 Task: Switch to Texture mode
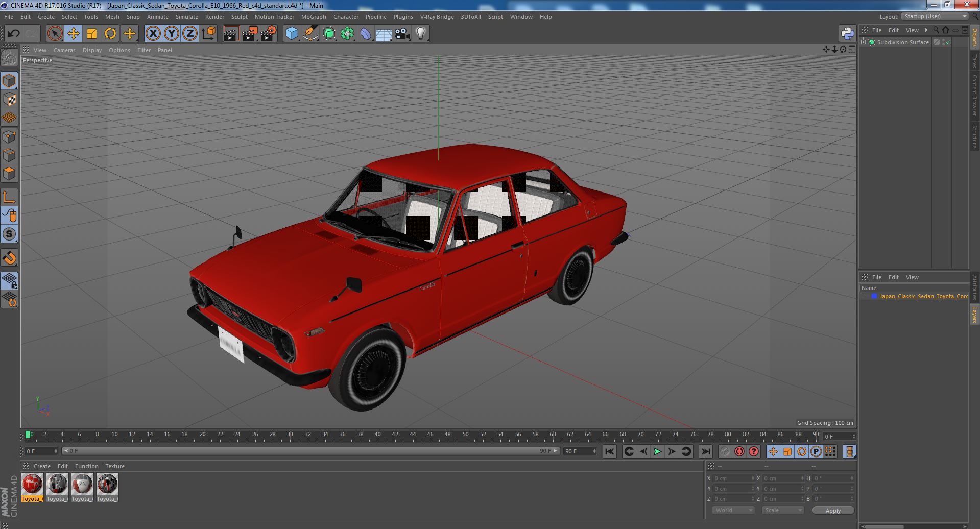coord(9,100)
